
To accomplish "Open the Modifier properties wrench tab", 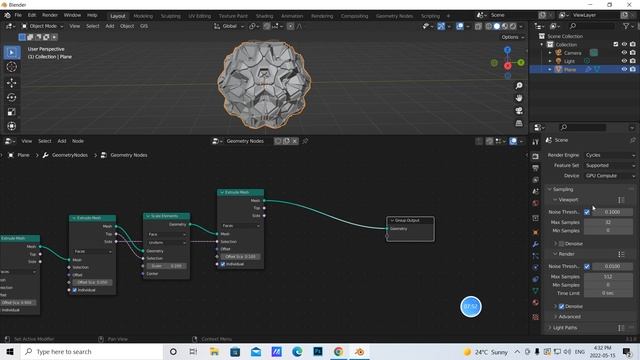I will point(535,244).
